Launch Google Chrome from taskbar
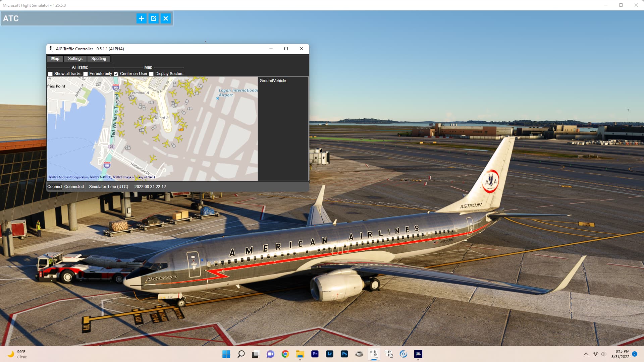Screen dimensions: 644x362 [285, 354]
